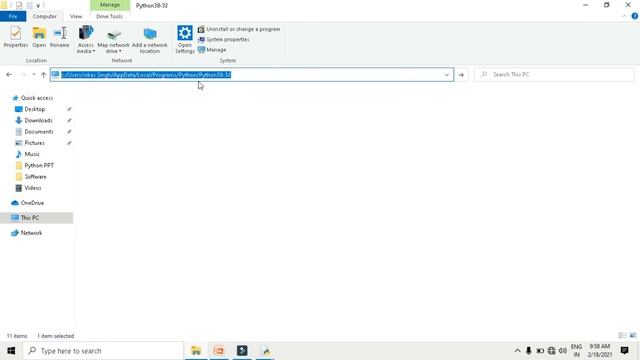
Task: Open Access media dropdown
Action: (x=86, y=40)
